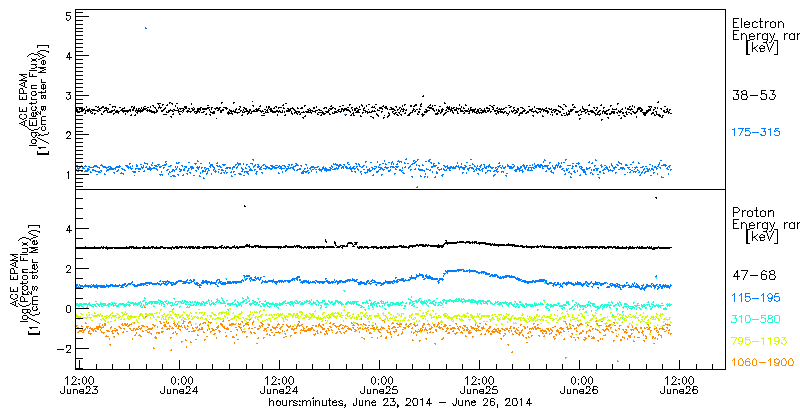This screenshot has width=800, height=410.
Task: Click the 12:00 June26 time axis label
Action: (680, 385)
